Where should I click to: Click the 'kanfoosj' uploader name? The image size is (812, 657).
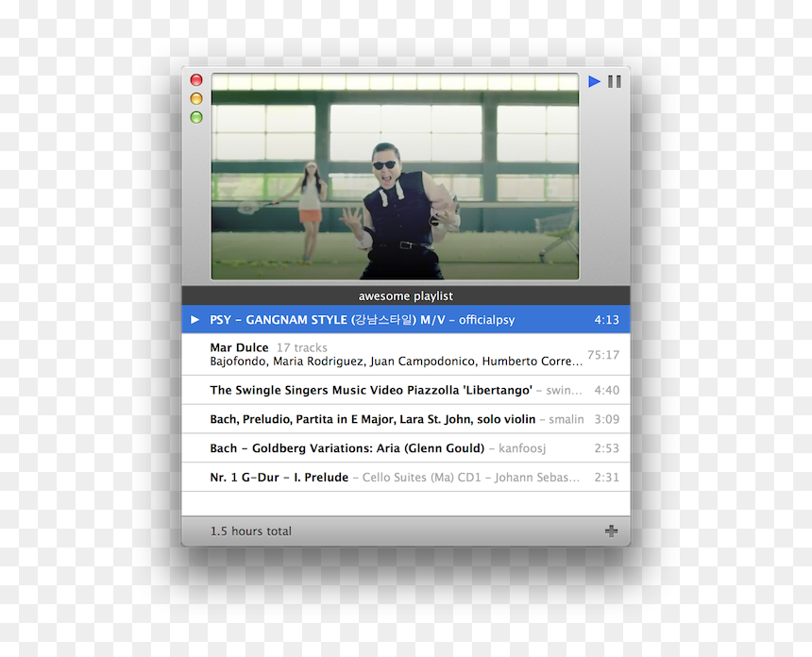522,448
